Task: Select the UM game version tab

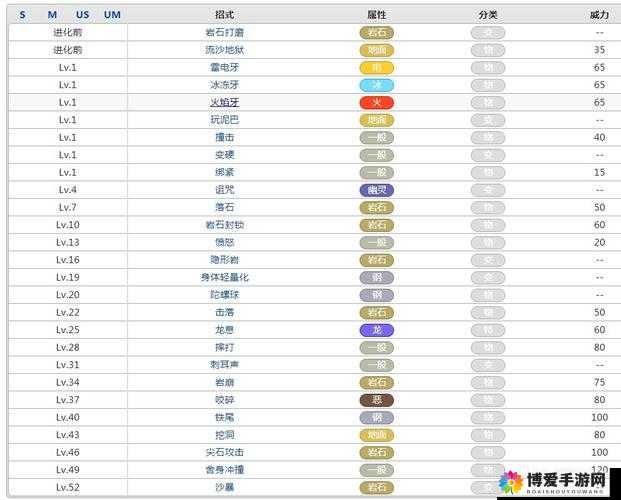Action: point(112,15)
